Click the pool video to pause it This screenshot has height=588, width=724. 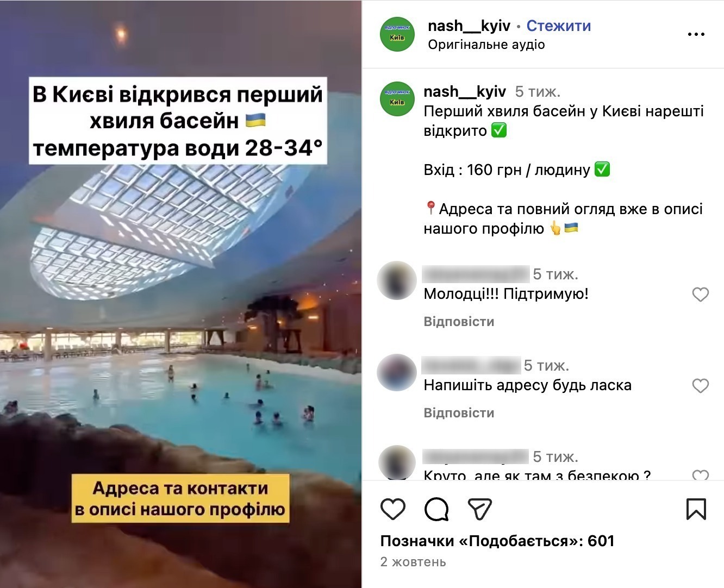[x=180, y=294]
